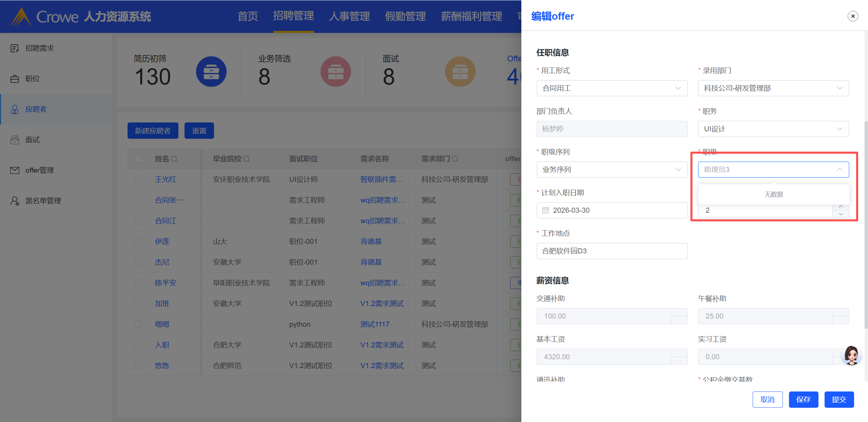Click the blue 简历初筛 drawer icon
Screen dimensions: 868x422
pos(211,72)
